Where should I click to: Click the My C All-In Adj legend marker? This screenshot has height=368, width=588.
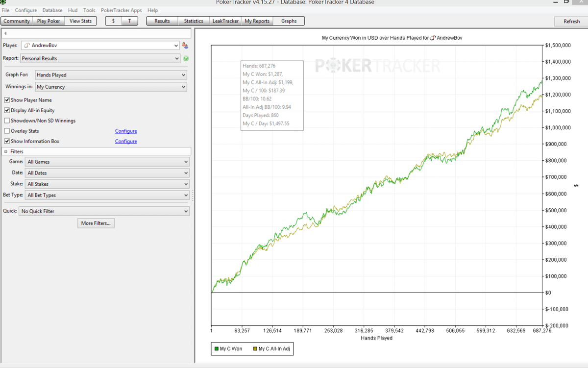[255, 349]
